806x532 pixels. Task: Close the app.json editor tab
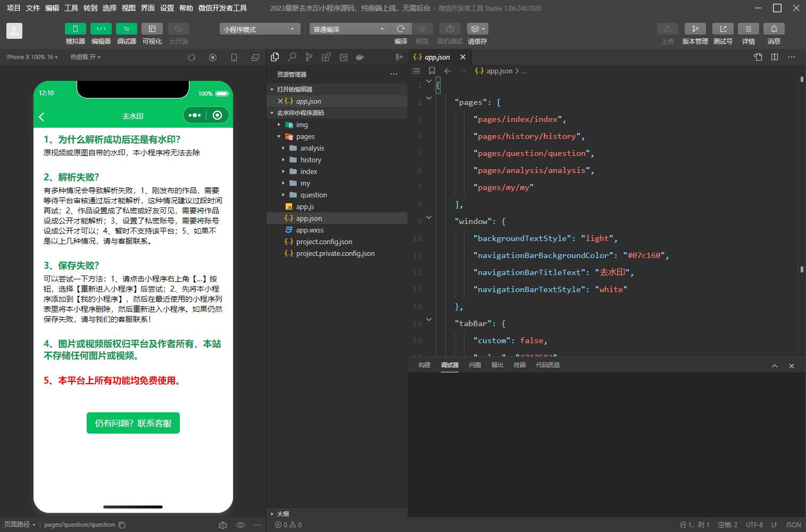[x=463, y=57]
